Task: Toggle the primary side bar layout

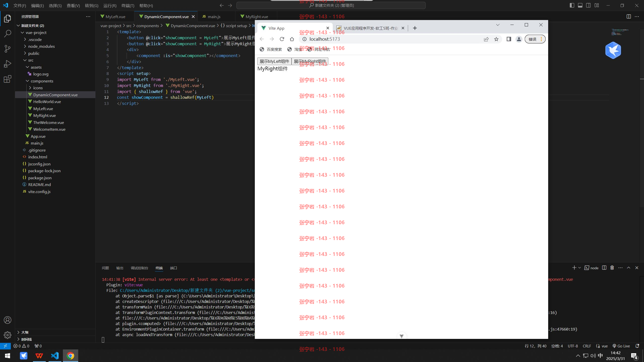Action: [572, 5]
